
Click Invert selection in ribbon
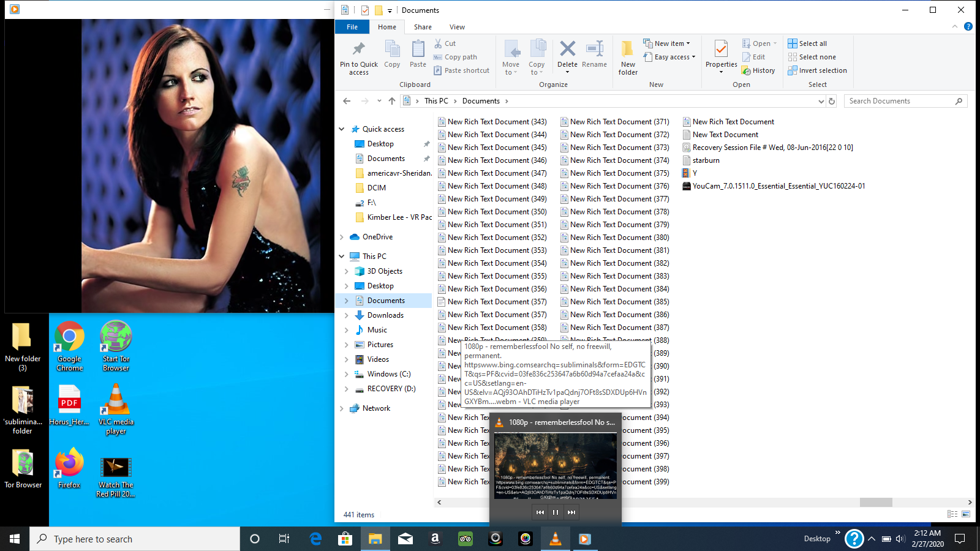tap(817, 70)
